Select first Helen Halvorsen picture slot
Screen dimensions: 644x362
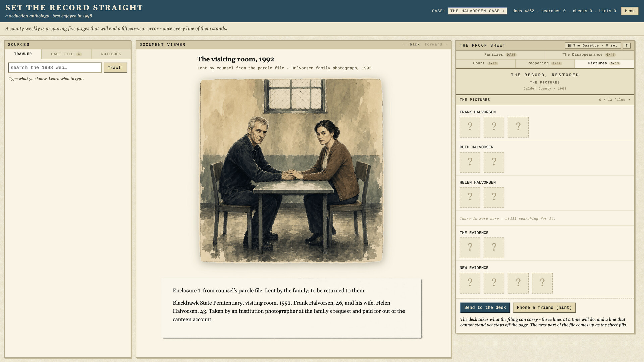pos(470,197)
